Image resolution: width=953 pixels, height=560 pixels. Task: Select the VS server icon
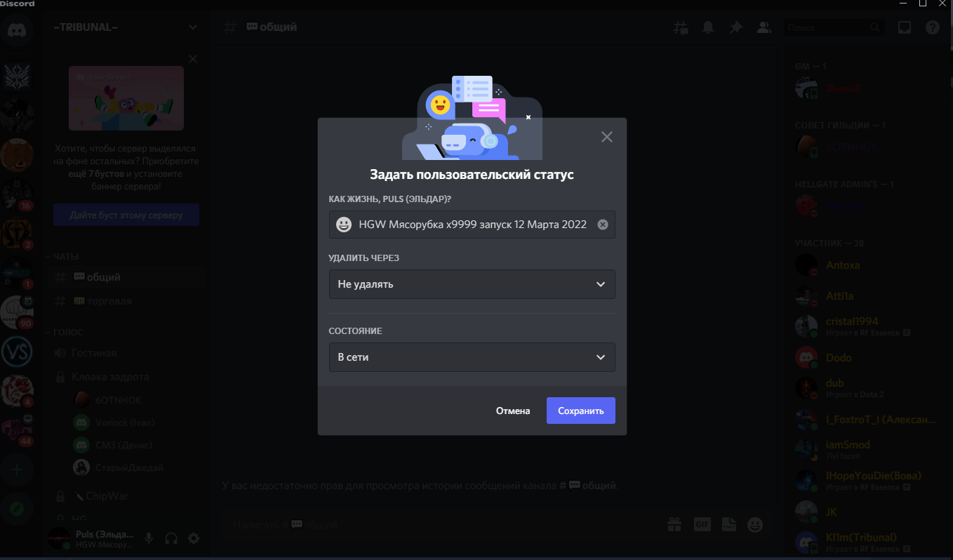17,352
